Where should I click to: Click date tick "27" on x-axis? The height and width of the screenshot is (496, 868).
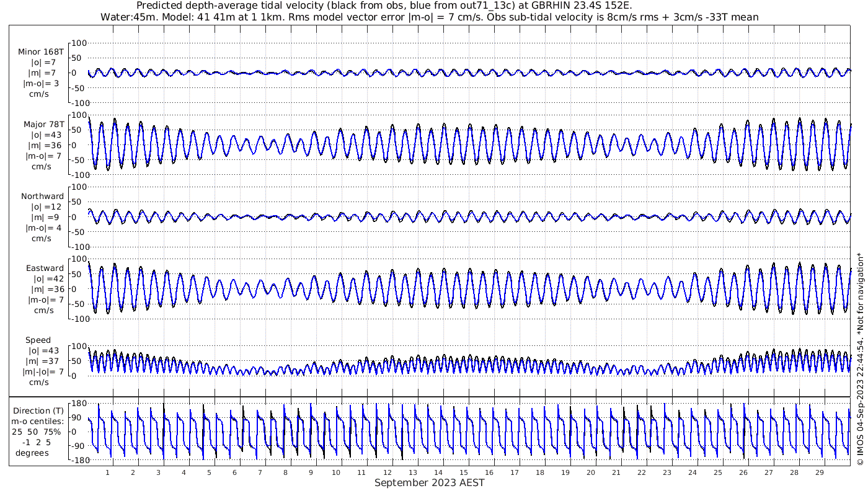coord(768,472)
